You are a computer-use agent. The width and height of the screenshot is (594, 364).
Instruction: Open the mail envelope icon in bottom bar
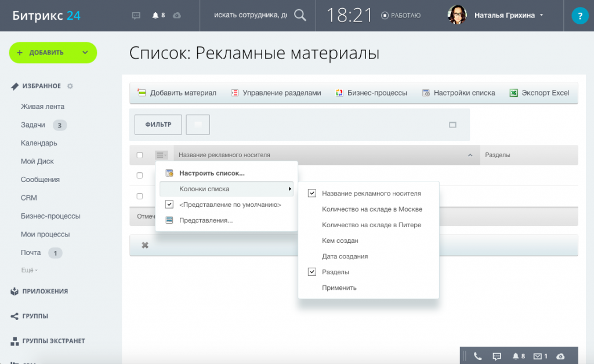[x=538, y=356]
